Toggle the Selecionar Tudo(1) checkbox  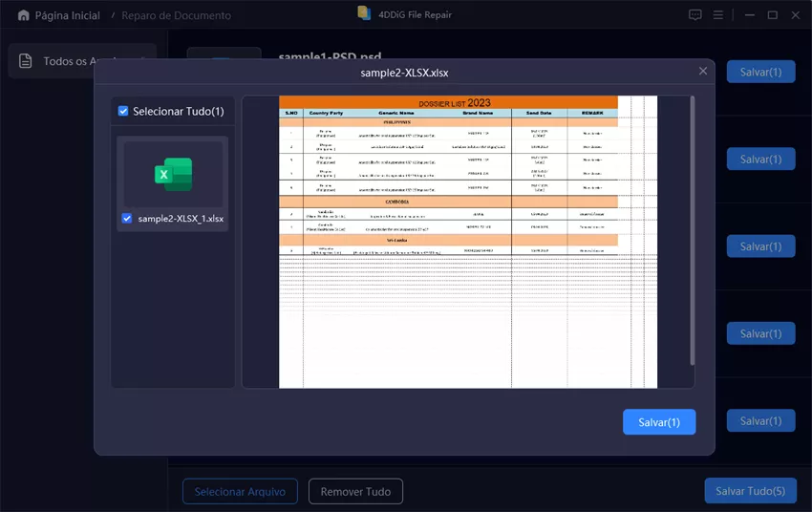point(123,112)
